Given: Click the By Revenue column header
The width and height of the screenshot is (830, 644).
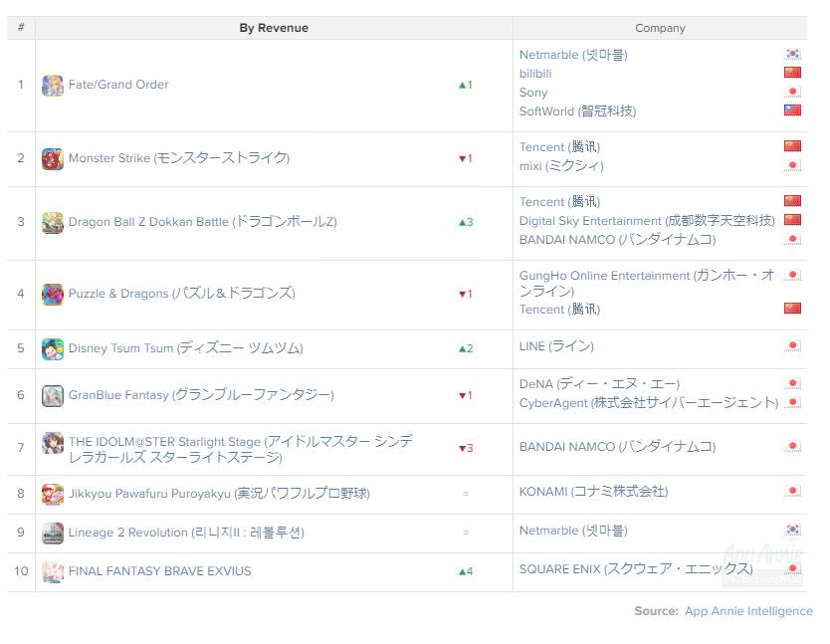Looking at the screenshot, I should click(274, 28).
